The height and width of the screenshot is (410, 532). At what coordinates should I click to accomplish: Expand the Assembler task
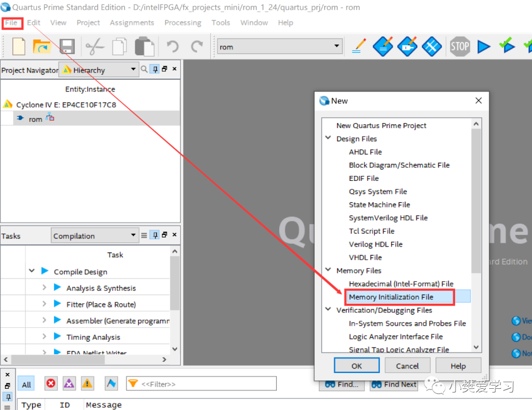click(44, 320)
